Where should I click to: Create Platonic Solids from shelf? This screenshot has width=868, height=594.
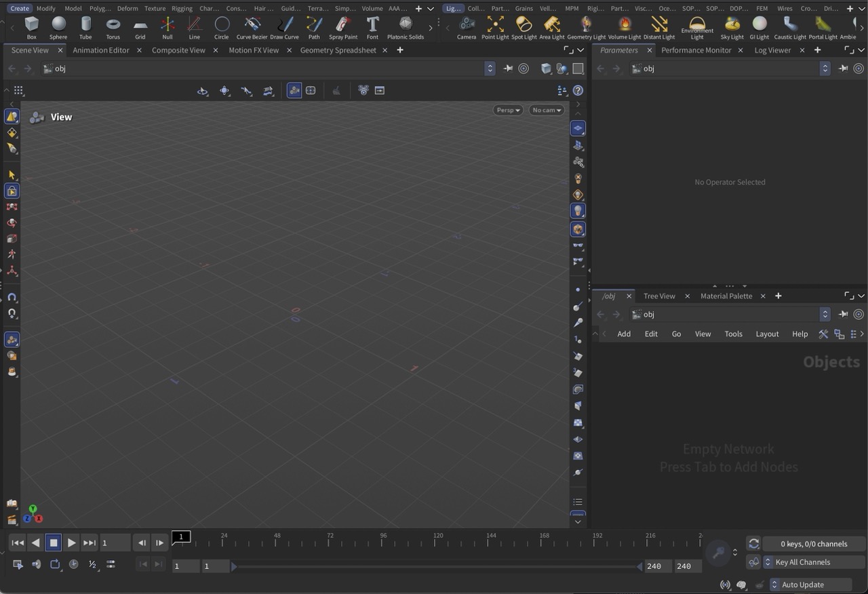[x=406, y=28]
